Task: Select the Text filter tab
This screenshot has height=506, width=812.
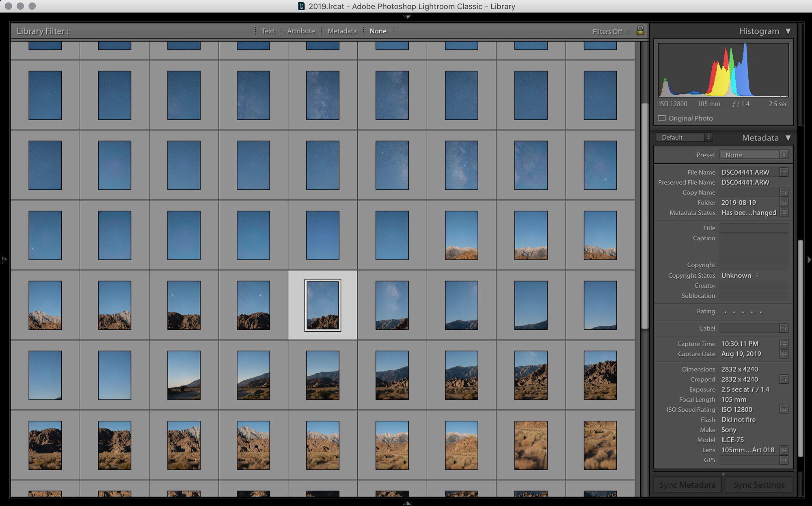Action: (x=268, y=31)
